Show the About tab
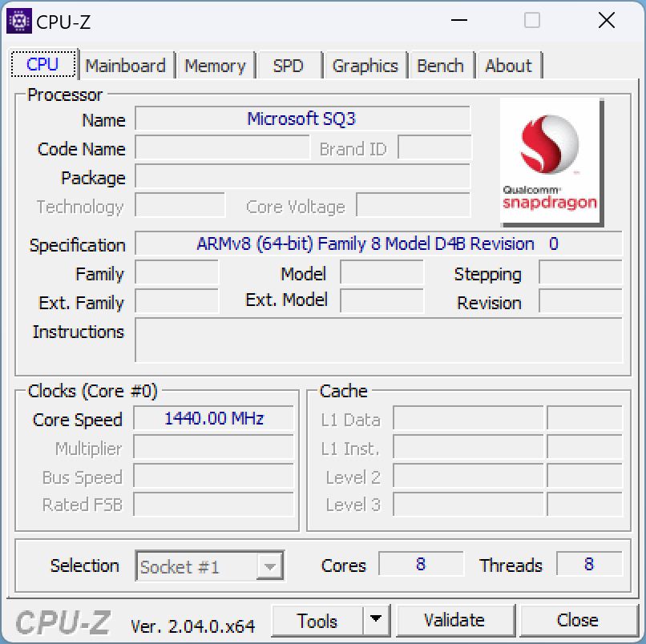Screen dimensions: 646x644 [x=508, y=66]
